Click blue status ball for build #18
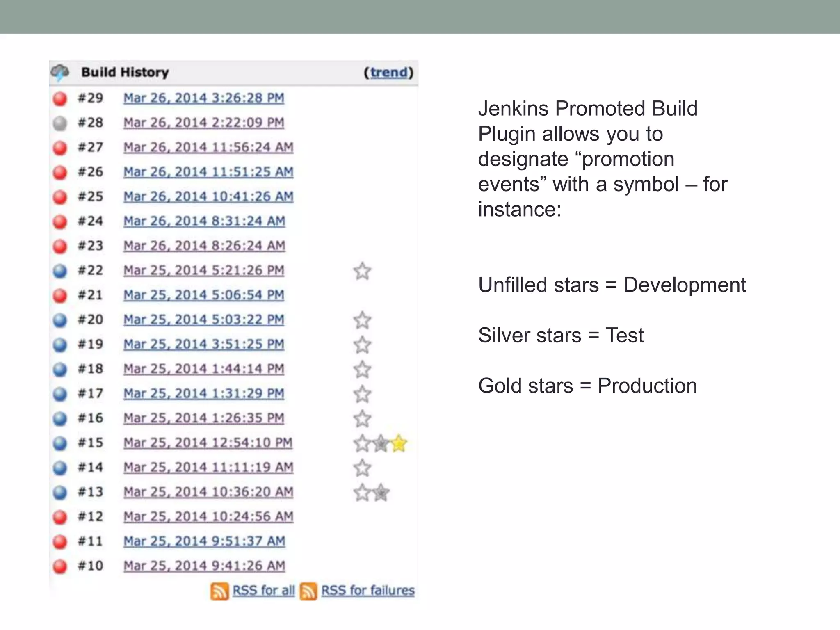The image size is (840, 630). pos(60,369)
